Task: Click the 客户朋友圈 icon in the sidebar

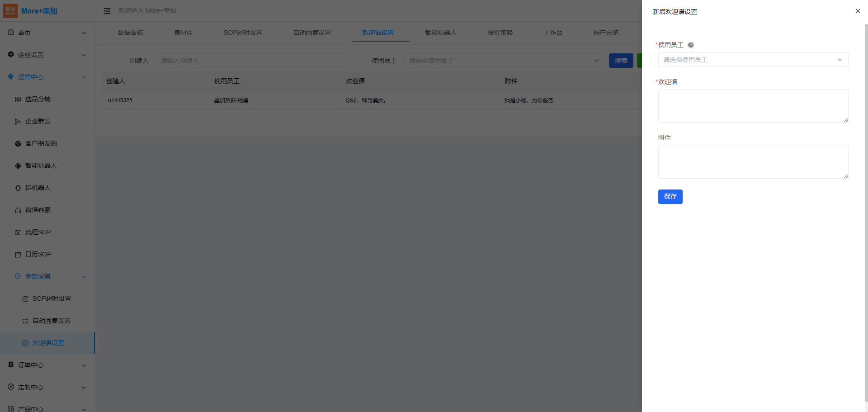Action: (x=18, y=144)
